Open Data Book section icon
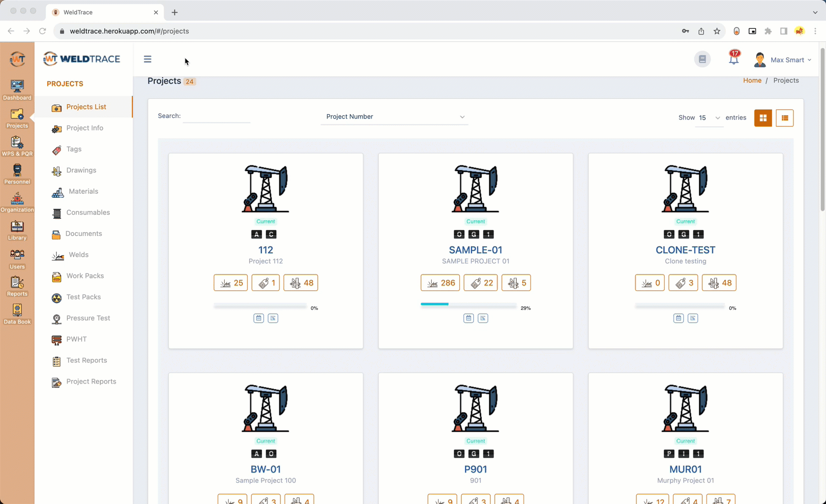The width and height of the screenshot is (826, 504). point(17,314)
